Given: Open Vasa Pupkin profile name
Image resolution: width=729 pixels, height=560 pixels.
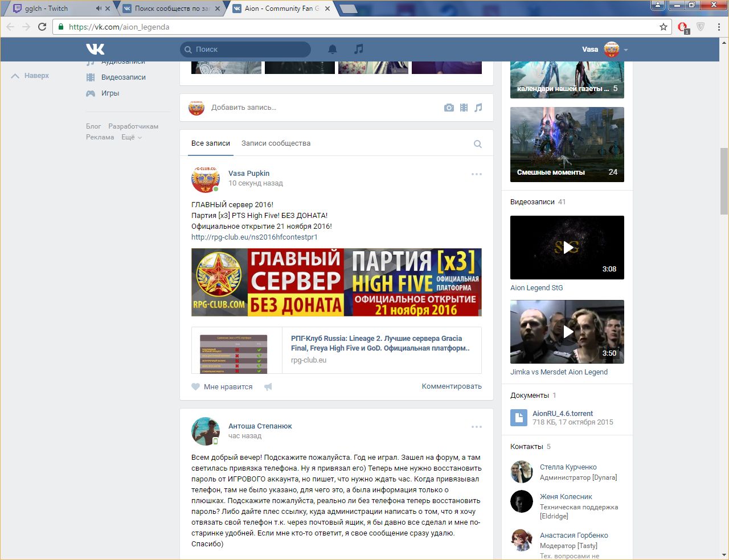Looking at the screenshot, I should (x=249, y=174).
